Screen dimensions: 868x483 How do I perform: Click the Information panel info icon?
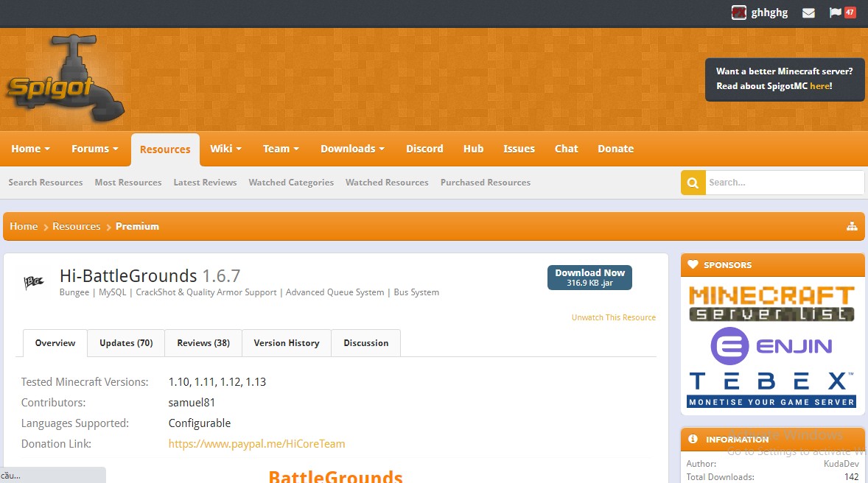[693, 439]
